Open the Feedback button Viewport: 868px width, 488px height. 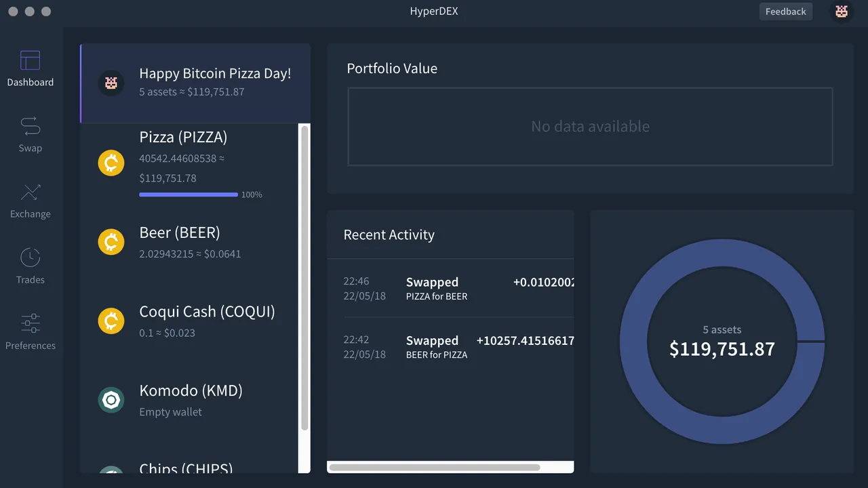click(786, 12)
